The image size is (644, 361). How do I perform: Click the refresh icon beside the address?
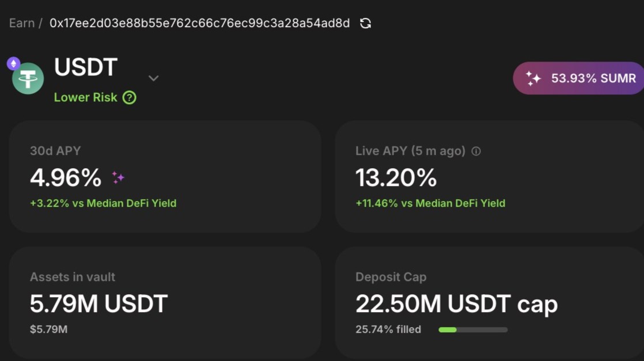[x=365, y=23]
